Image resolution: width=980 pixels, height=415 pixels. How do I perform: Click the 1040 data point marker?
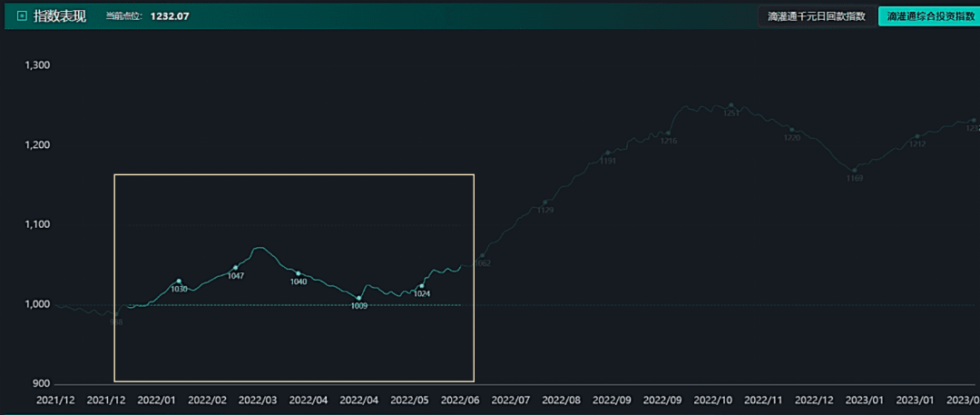click(x=299, y=273)
